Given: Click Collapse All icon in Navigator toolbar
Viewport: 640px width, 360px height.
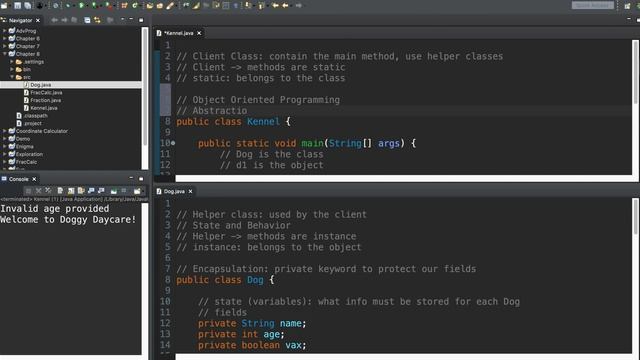Looking at the screenshot, I should point(87,20).
